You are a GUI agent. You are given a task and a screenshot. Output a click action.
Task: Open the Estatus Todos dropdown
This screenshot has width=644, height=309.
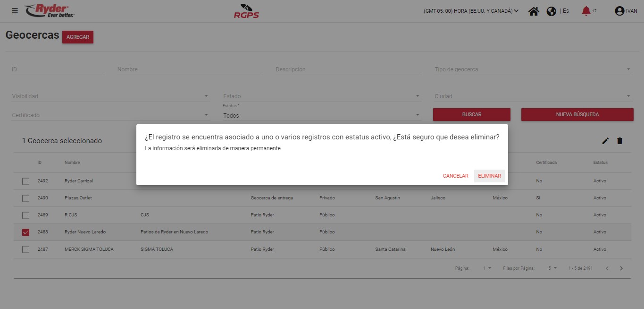(x=321, y=115)
